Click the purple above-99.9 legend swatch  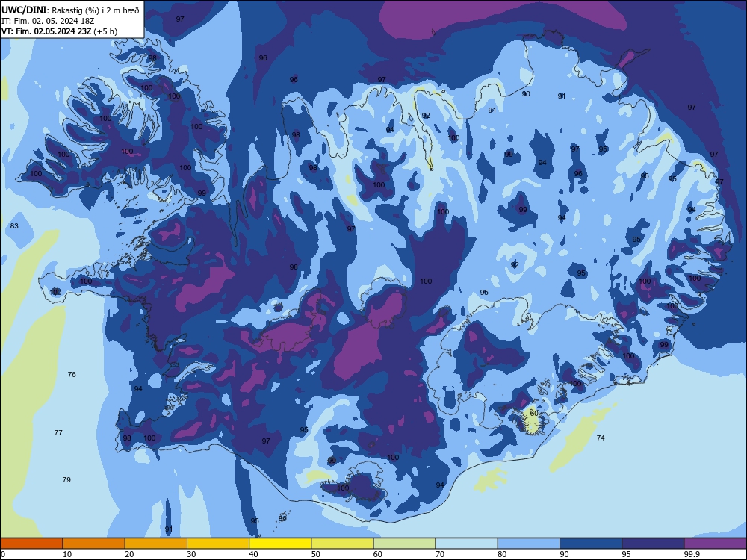click(715, 544)
